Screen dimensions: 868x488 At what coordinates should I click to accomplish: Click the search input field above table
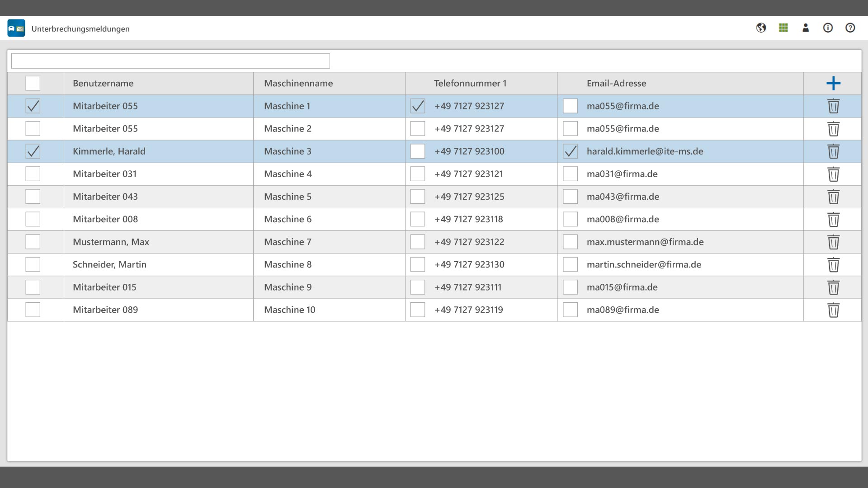click(x=170, y=61)
